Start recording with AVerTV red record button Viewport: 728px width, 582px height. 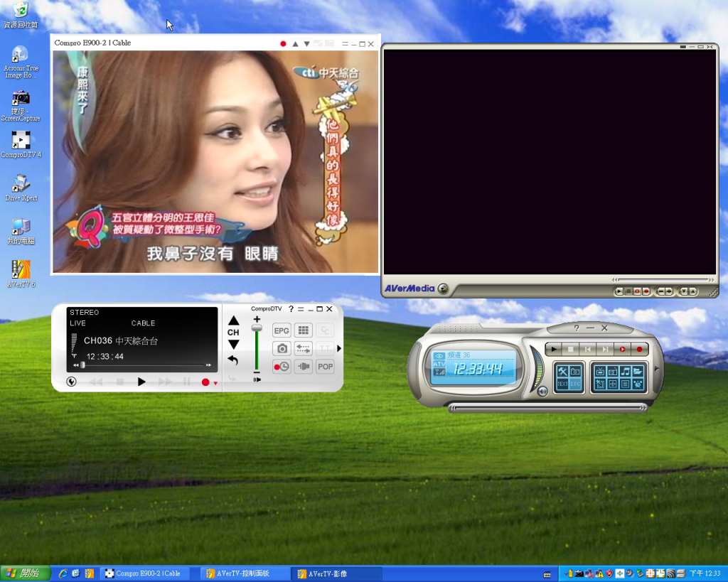639,349
